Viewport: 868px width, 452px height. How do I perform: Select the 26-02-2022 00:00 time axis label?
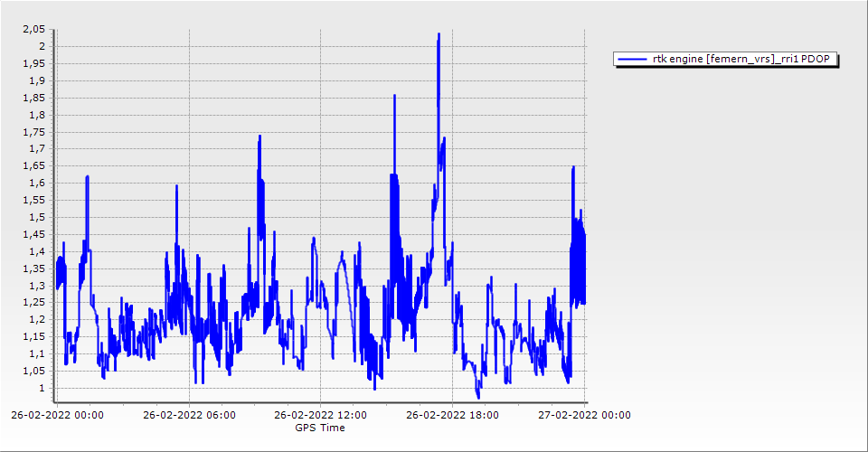[58, 416]
